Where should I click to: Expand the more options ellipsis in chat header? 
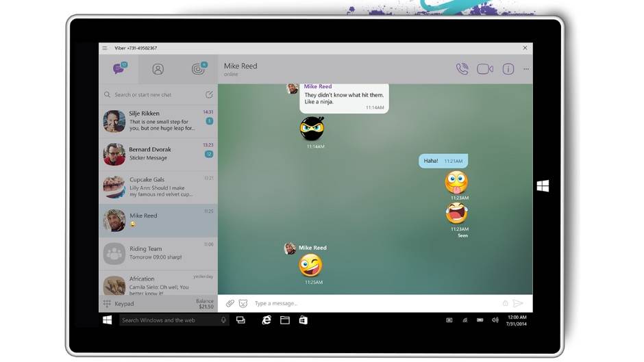(x=526, y=69)
